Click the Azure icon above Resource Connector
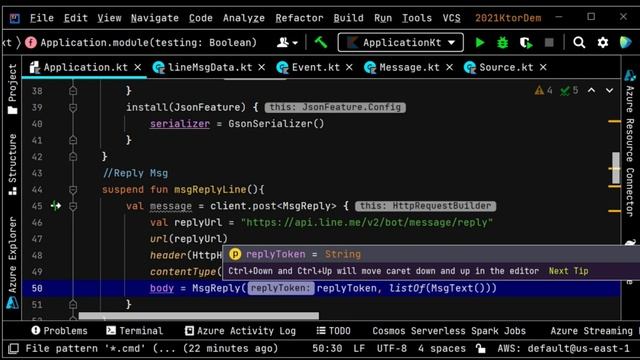The width and height of the screenshot is (640, 360). [x=630, y=75]
